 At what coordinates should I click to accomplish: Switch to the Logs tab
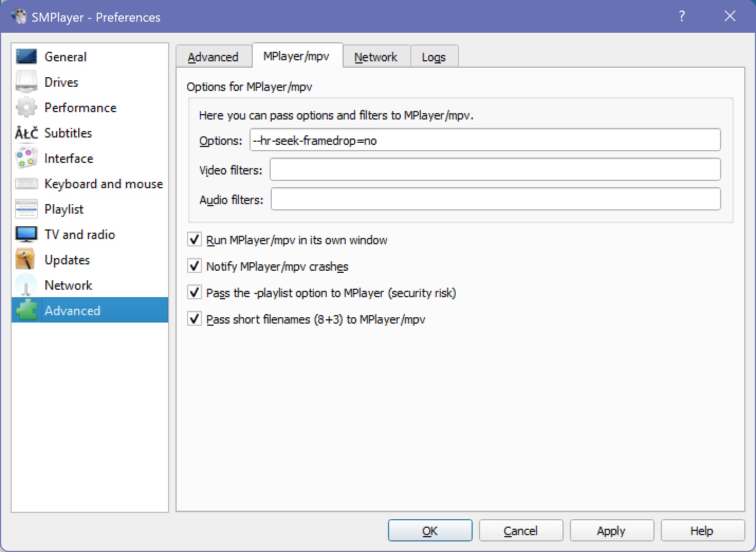pos(434,57)
